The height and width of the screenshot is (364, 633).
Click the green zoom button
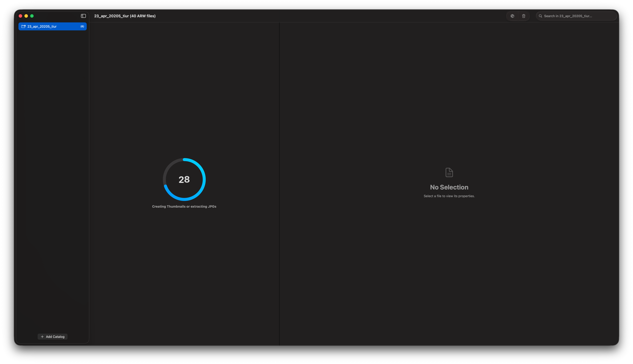(x=32, y=16)
